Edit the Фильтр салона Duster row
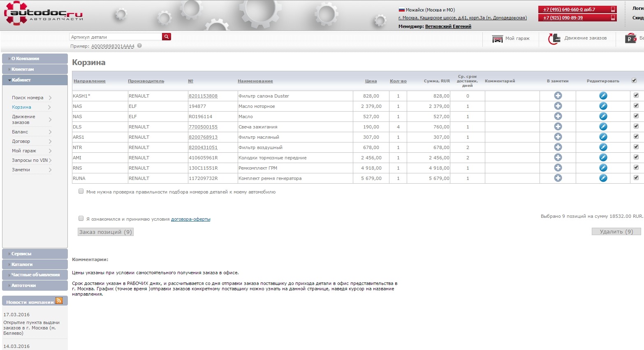This screenshot has width=644, height=350. click(x=603, y=96)
